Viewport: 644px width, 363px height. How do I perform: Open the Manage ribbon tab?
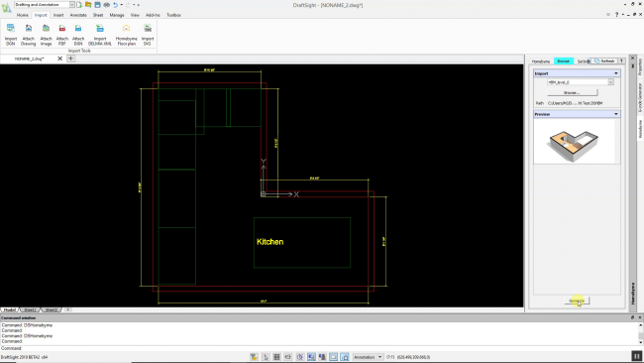point(117,15)
